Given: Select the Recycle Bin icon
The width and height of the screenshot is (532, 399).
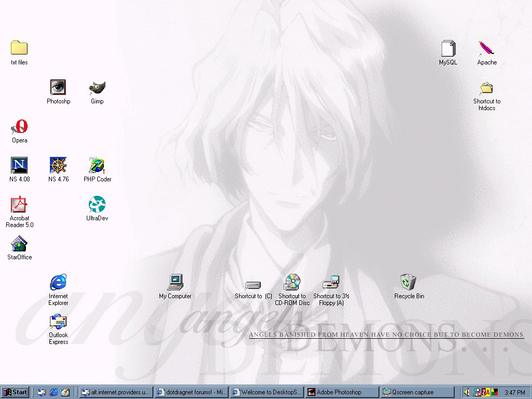Looking at the screenshot, I should pyautogui.click(x=408, y=283).
